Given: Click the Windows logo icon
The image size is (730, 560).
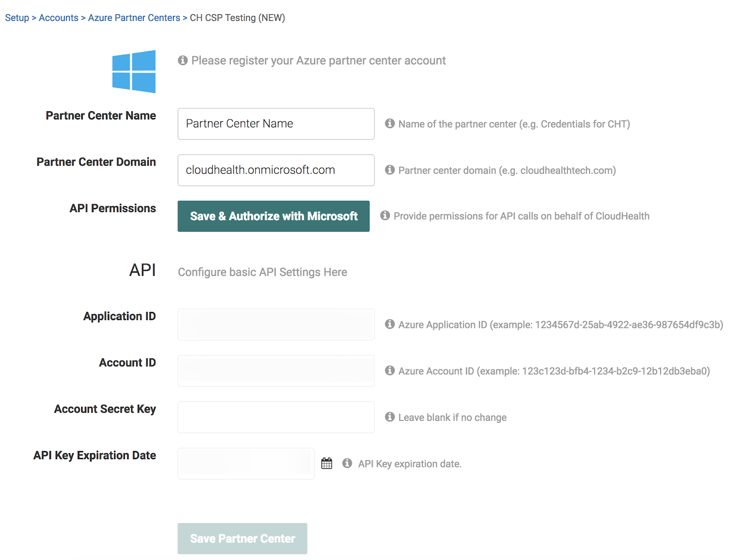Looking at the screenshot, I should (x=134, y=72).
